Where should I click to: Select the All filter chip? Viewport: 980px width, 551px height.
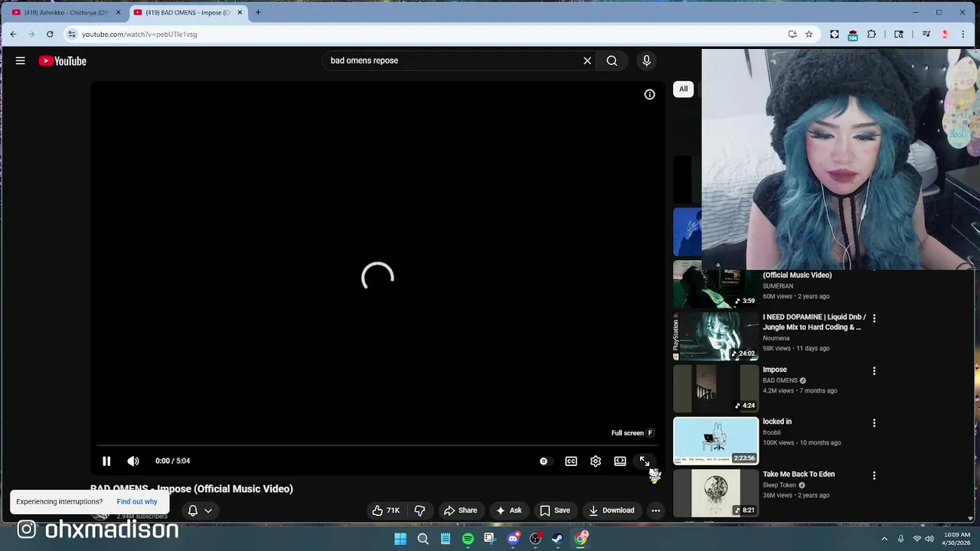click(x=683, y=89)
